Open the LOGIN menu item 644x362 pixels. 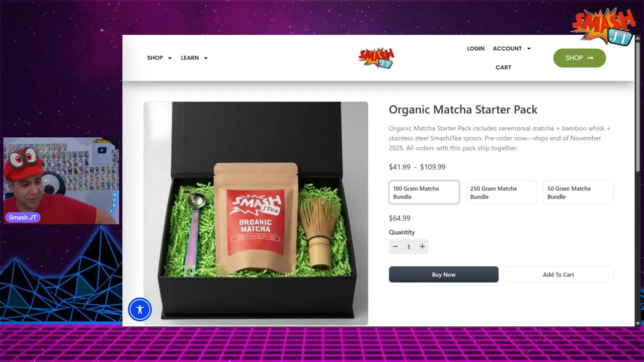tap(475, 49)
